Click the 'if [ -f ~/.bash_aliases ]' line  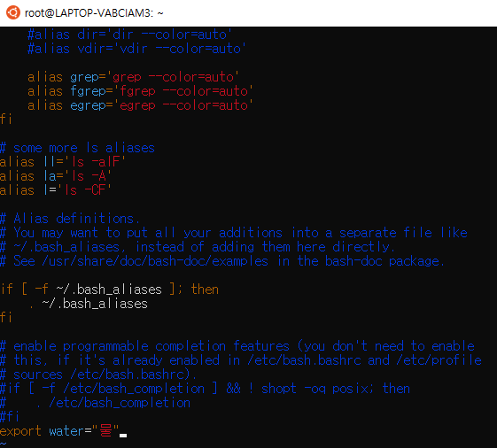(109, 290)
